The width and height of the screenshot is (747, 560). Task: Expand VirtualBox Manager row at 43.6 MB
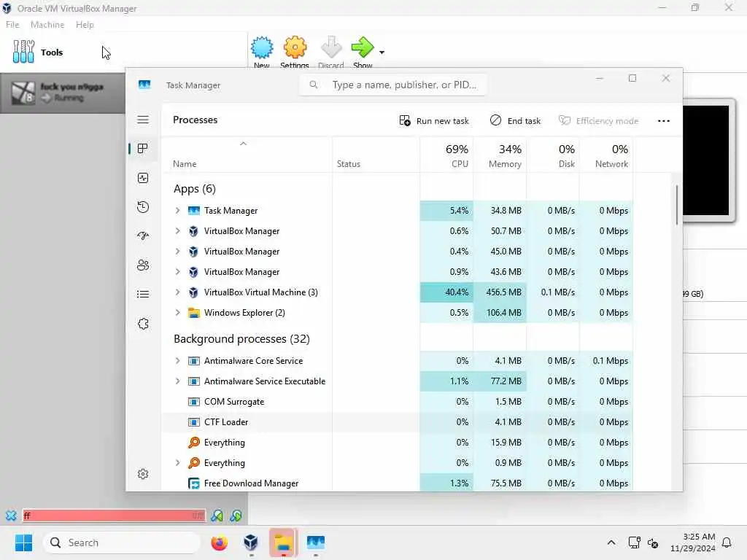(x=177, y=272)
